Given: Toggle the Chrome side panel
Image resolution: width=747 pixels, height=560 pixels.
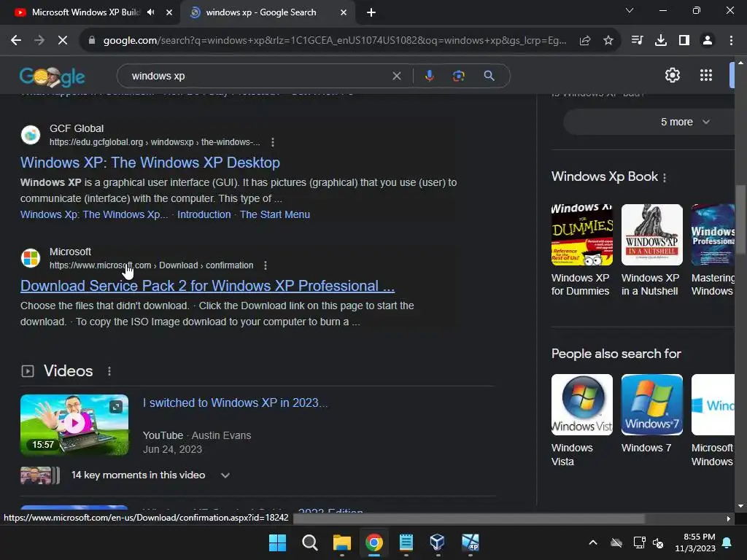Looking at the screenshot, I should click(684, 41).
